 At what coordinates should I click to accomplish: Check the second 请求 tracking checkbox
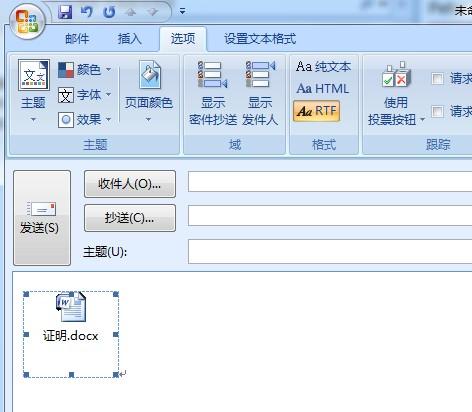point(437,112)
